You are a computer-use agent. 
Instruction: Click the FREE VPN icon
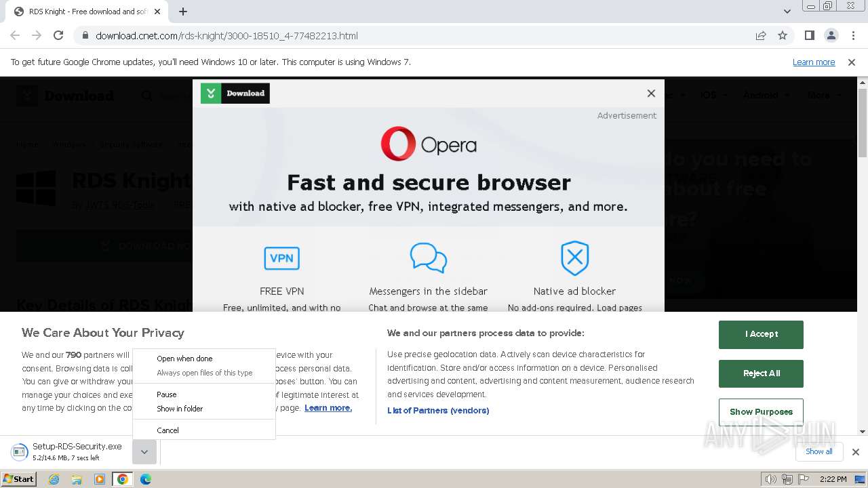pyautogui.click(x=281, y=258)
